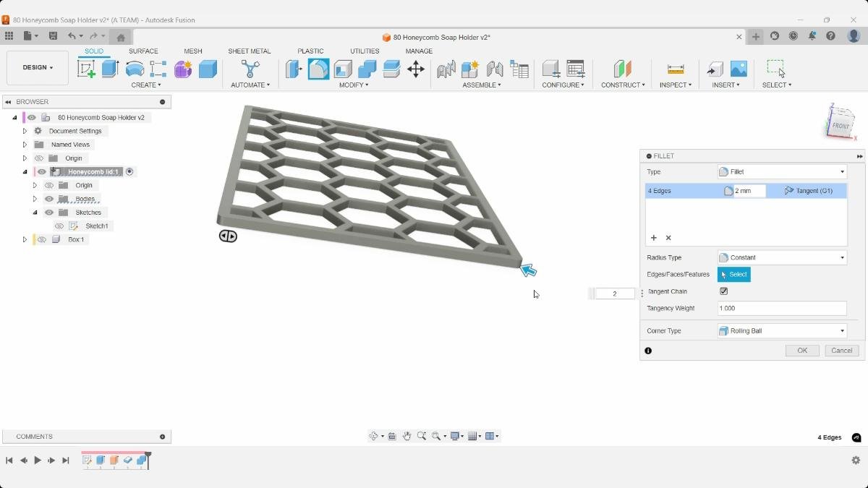Select the Combine tool

tap(367, 69)
